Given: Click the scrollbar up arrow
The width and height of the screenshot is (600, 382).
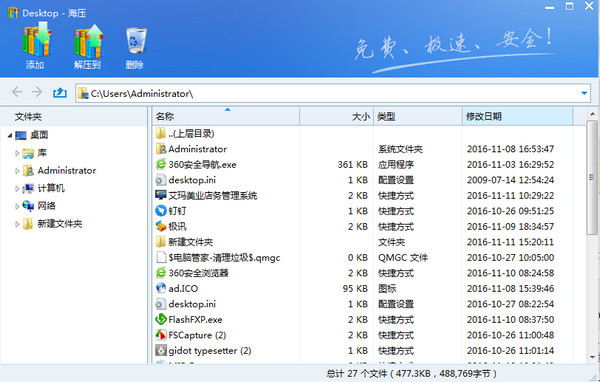Looking at the screenshot, I should click(x=592, y=114).
